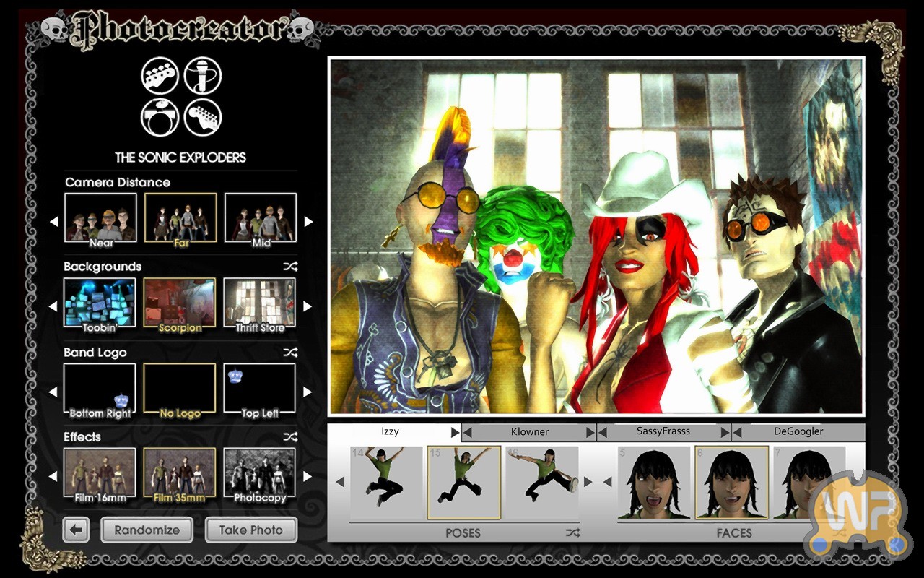
Task: Pick the Near camera distance thumbnail
Action: pyautogui.click(x=100, y=217)
